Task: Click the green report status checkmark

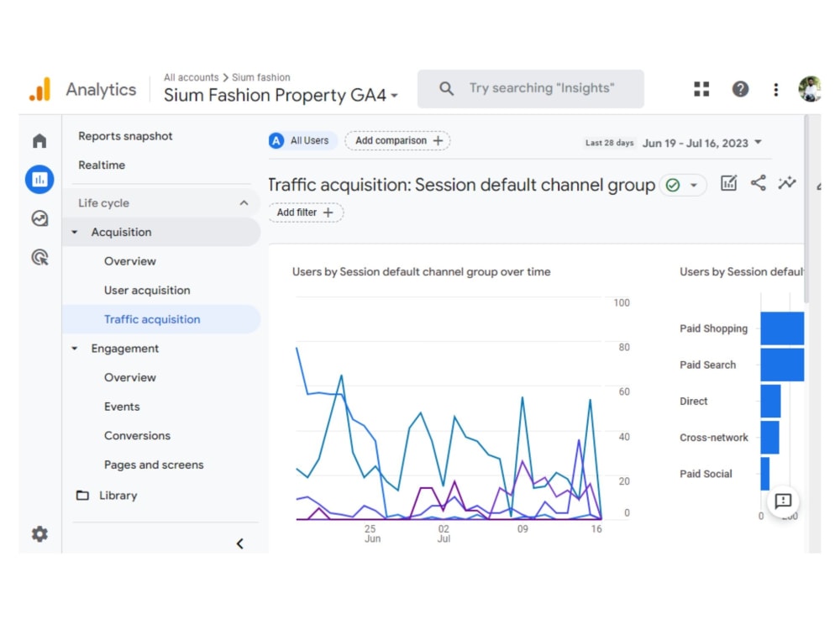Action: point(673,186)
